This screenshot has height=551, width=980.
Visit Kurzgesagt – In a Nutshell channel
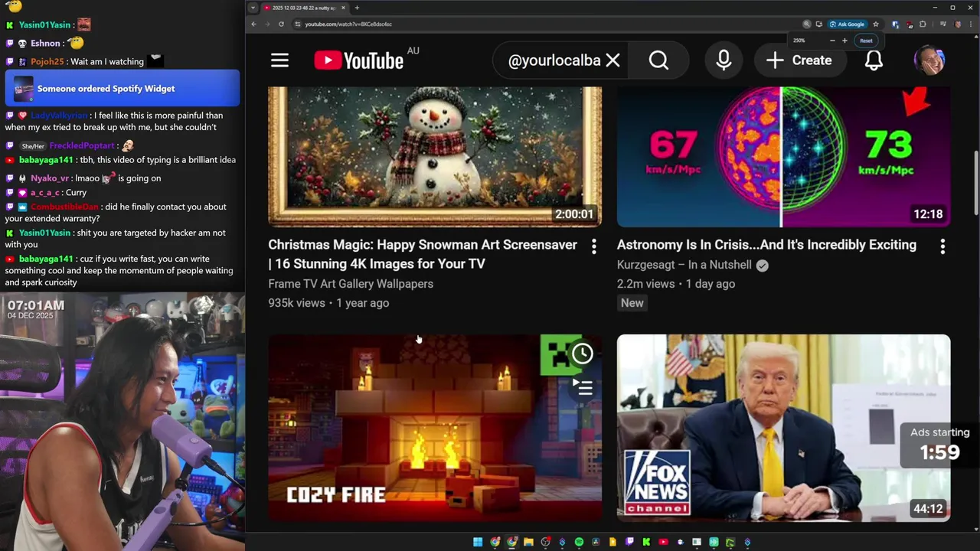click(x=684, y=265)
